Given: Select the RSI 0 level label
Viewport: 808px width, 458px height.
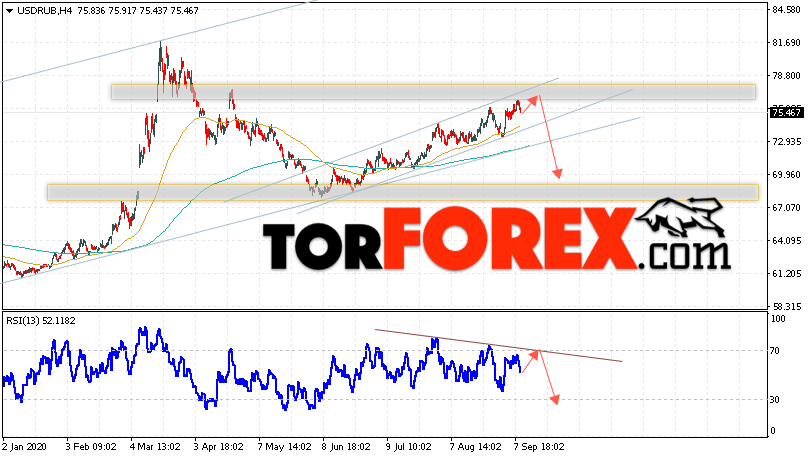Looking at the screenshot, I should [x=772, y=431].
